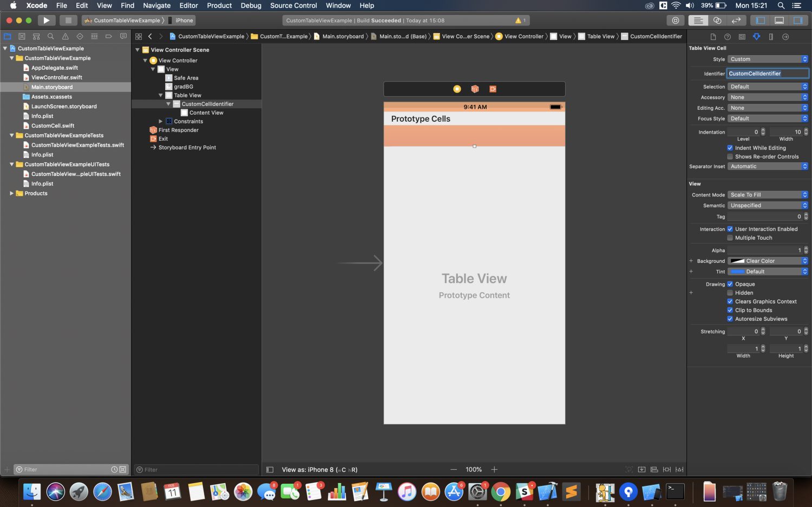Enable Multiple Touch checkbox
Viewport: 812px width, 507px height.
[730, 238]
